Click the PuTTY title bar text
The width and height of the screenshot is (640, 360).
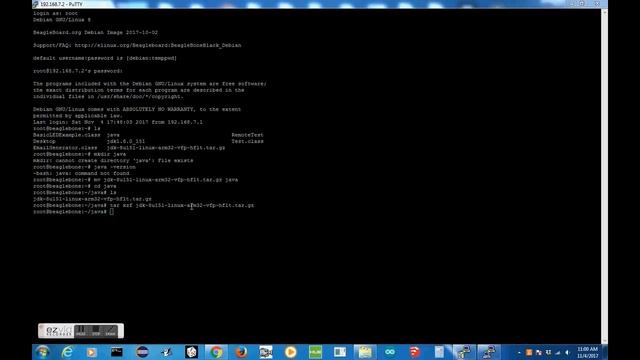click(x=62, y=4)
